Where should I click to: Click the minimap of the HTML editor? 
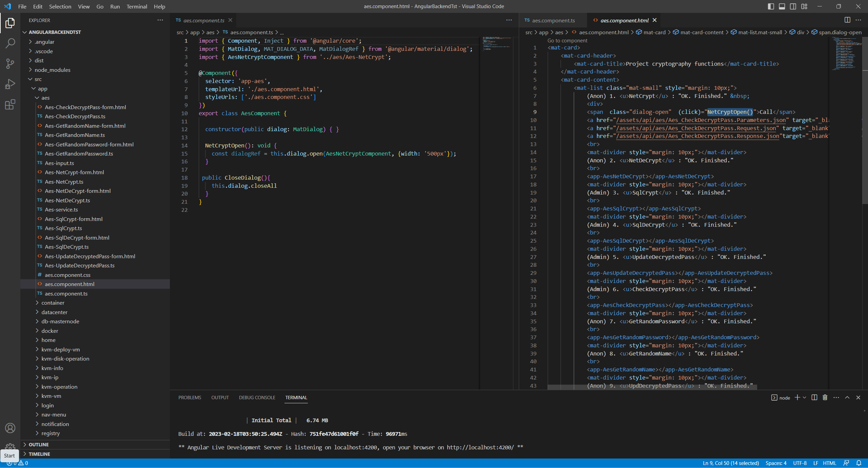tap(846, 54)
